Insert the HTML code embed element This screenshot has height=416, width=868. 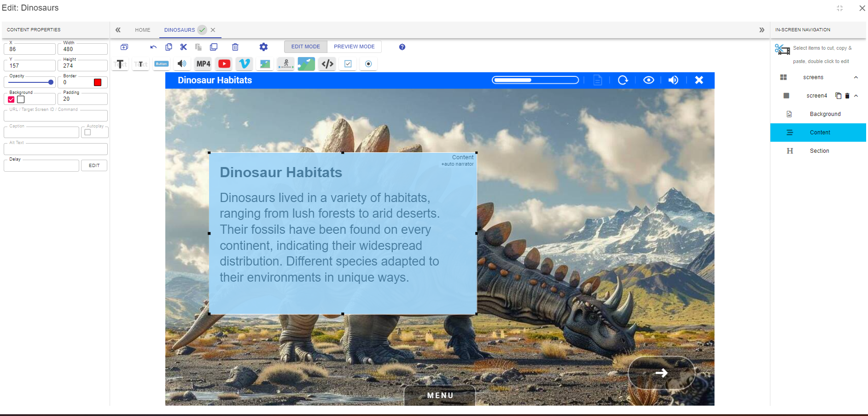[327, 64]
